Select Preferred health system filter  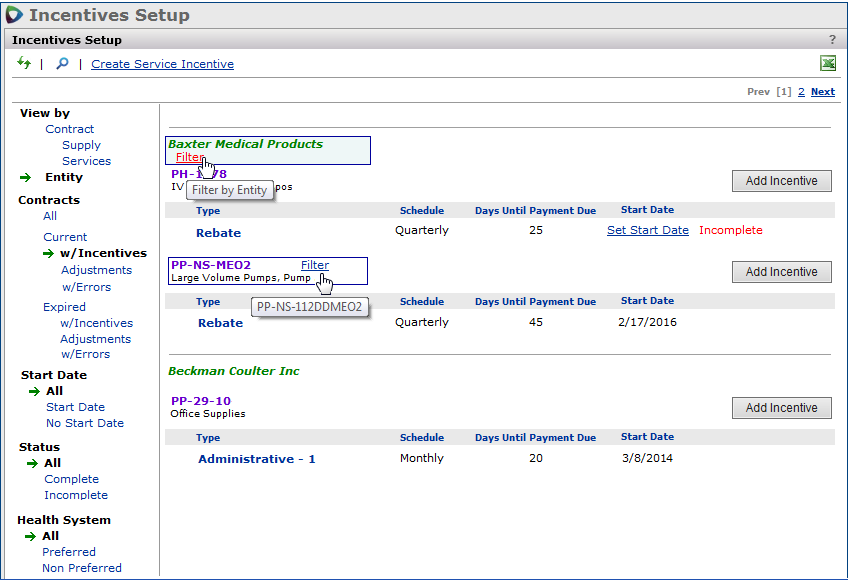[x=69, y=552]
